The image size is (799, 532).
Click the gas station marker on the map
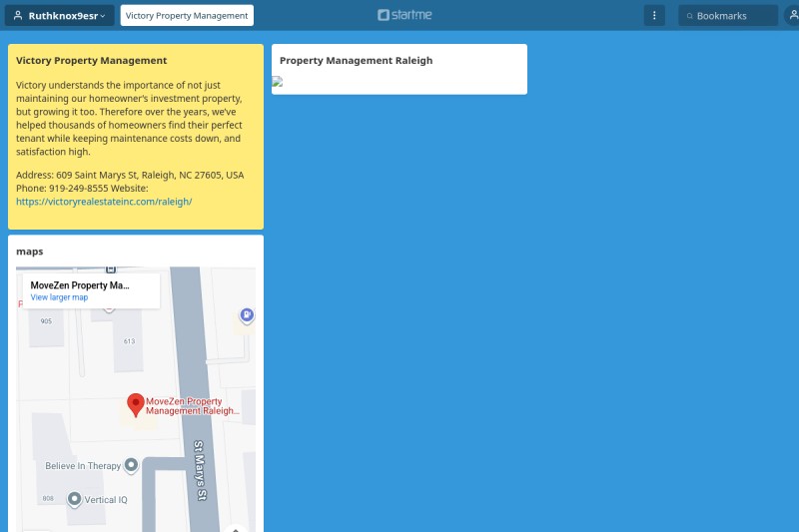[x=247, y=315]
